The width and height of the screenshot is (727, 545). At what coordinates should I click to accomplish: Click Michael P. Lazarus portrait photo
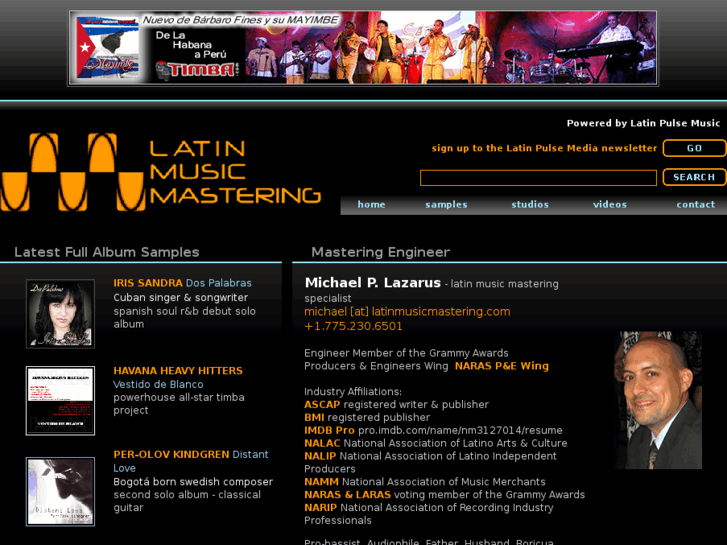pyautogui.click(x=658, y=400)
